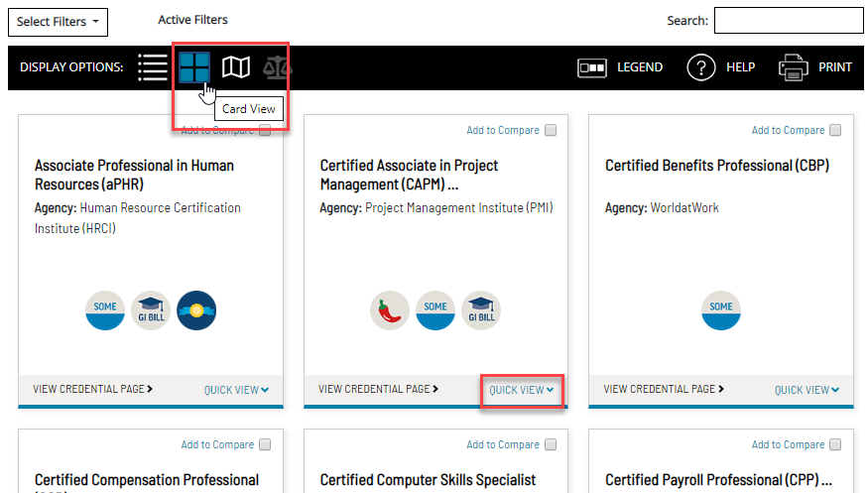
Task: Tick Add to Compare for Certified Computer Skills Specialist
Action: (x=551, y=444)
